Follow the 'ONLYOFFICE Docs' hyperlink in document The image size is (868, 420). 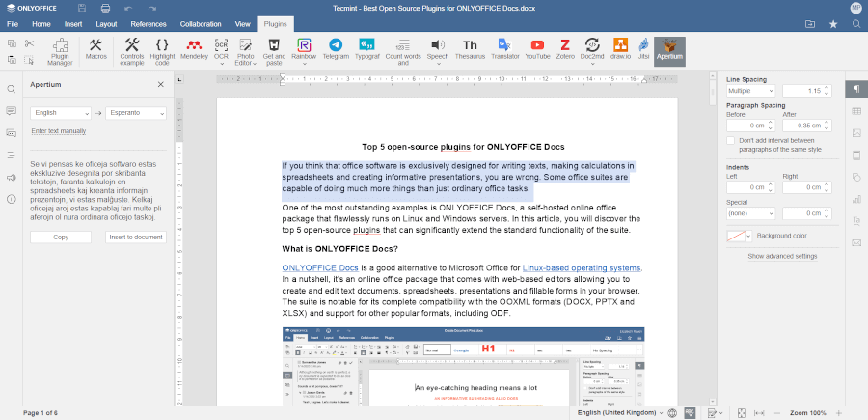click(320, 268)
